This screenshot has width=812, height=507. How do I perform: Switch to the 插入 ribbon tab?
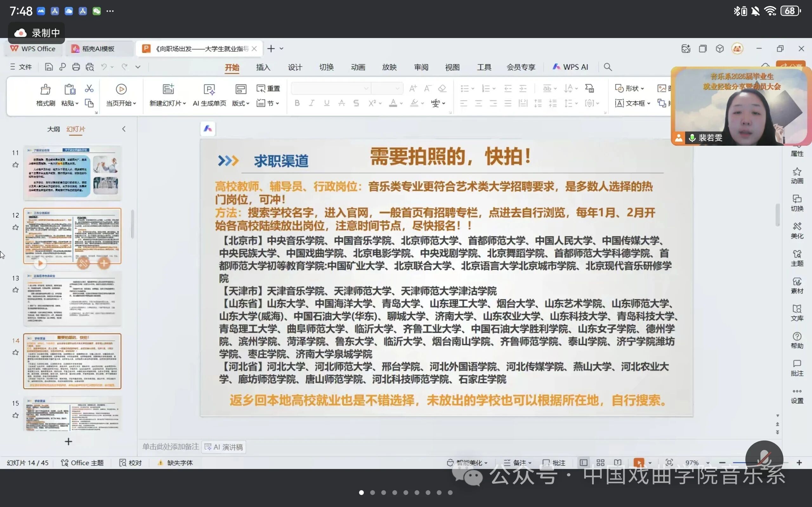263,67
